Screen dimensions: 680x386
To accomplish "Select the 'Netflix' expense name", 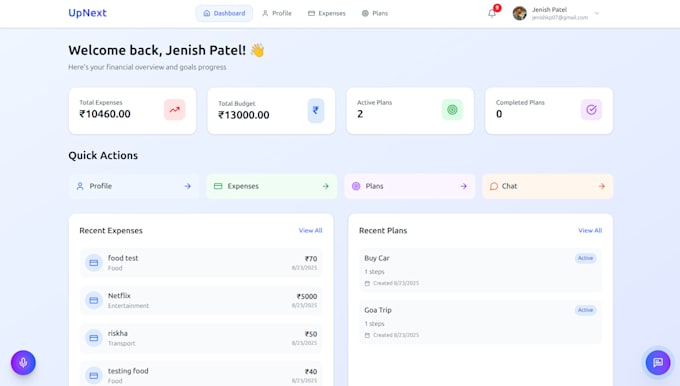I will tap(119, 295).
